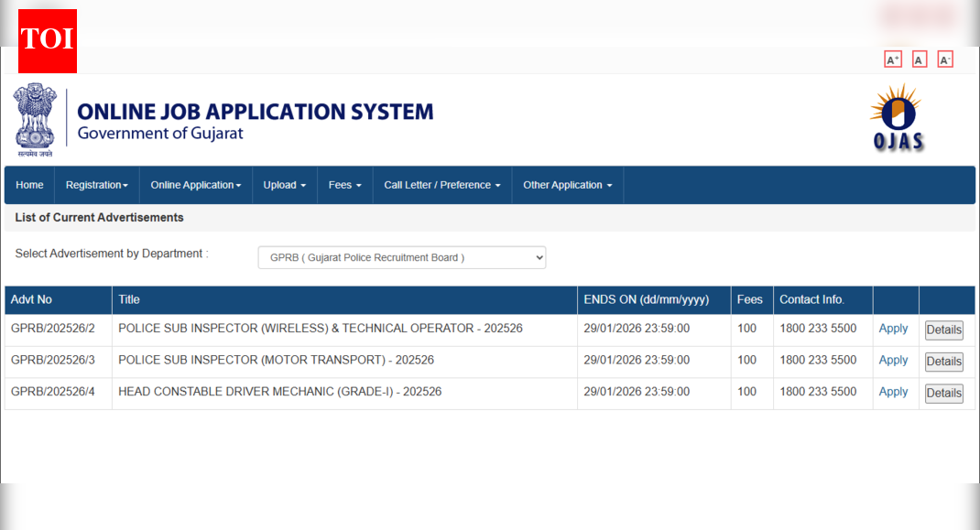This screenshot has width=980, height=530.
Task: Apply for Head Constable Driver Mechanic post
Action: pyautogui.click(x=893, y=392)
